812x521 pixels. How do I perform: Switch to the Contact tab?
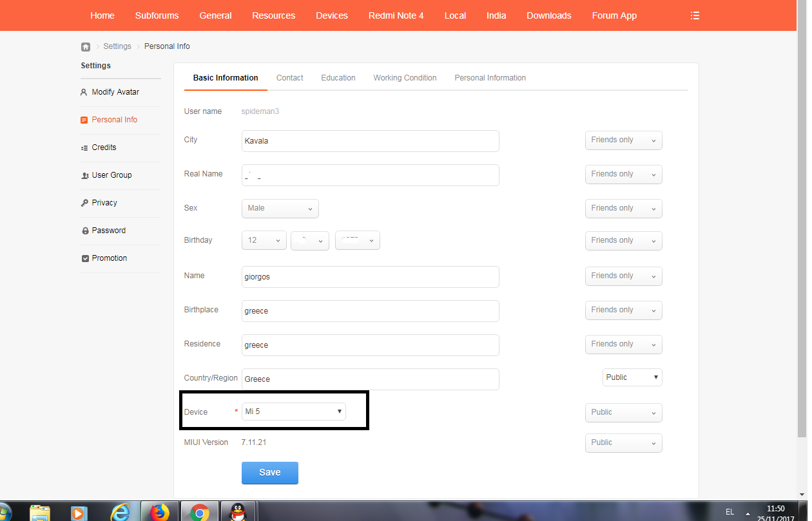coord(289,78)
